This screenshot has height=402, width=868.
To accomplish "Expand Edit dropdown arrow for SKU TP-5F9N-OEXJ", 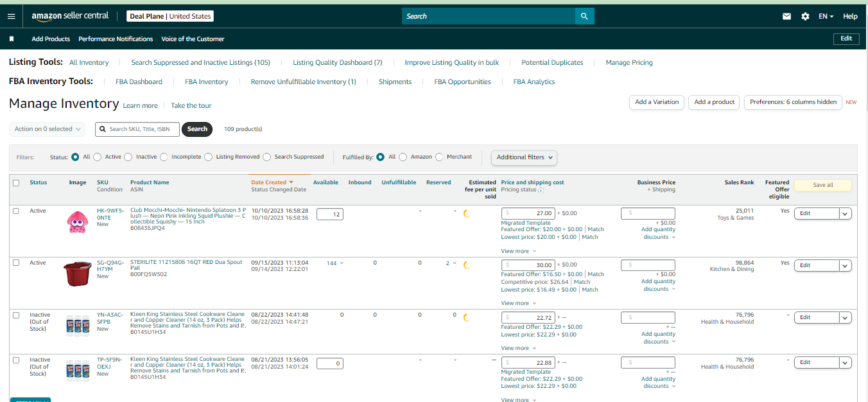I will click(x=846, y=362).
